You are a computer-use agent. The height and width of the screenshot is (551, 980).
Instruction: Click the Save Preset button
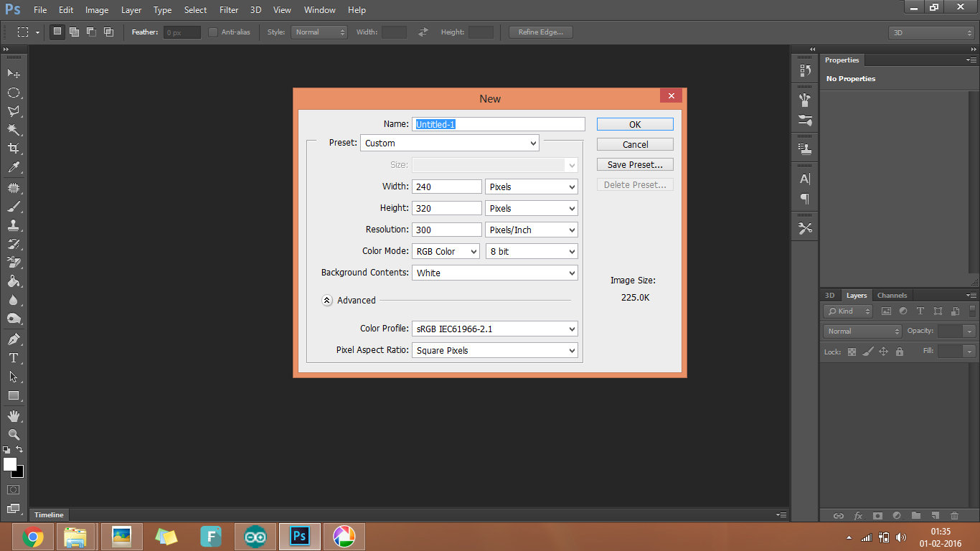point(635,164)
